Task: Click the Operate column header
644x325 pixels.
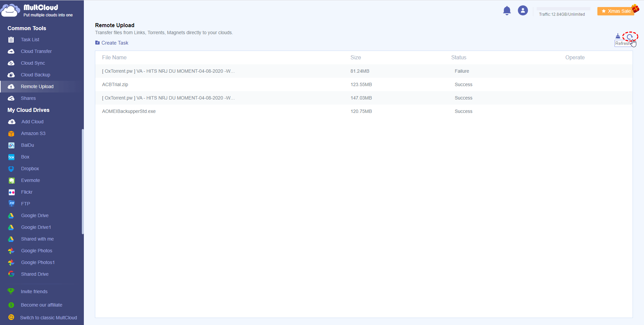Action: pos(575,58)
